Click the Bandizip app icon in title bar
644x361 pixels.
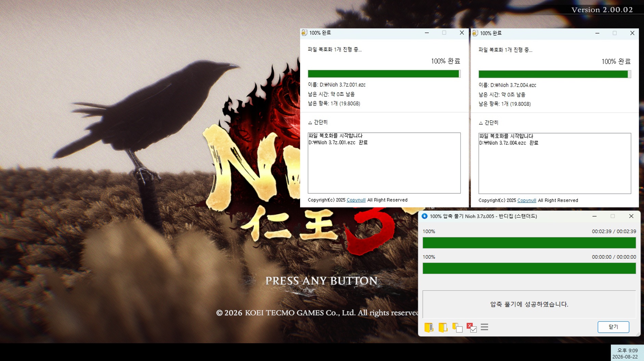[x=425, y=216]
